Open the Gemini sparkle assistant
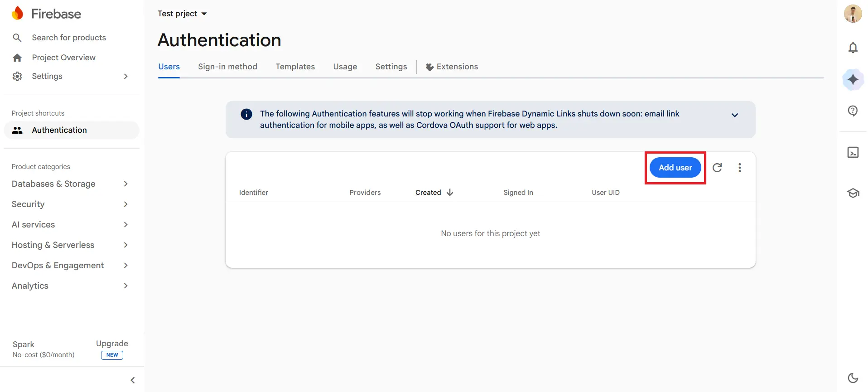Image resolution: width=868 pixels, height=392 pixels. click(x=853, y=79)
